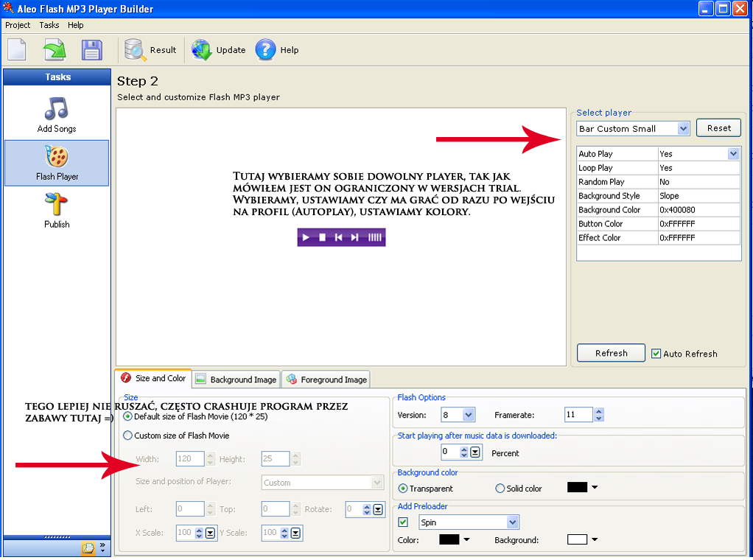Click the Height input field
The image size is (753, 560).
(x=275, y=458)
